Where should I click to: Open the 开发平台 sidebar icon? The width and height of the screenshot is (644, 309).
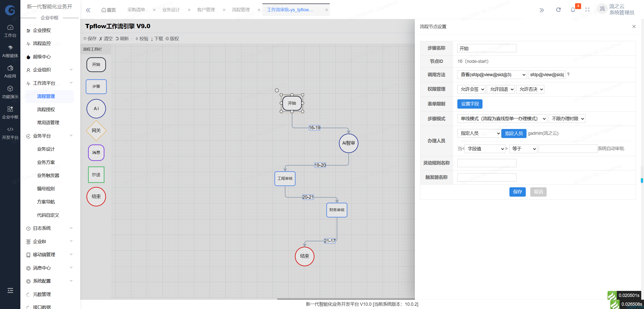[x=10, y=133]
